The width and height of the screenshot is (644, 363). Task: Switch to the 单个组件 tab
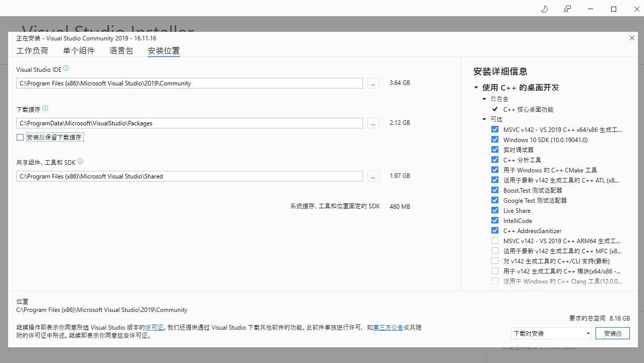pyautogui.click(x=79, y=51)
